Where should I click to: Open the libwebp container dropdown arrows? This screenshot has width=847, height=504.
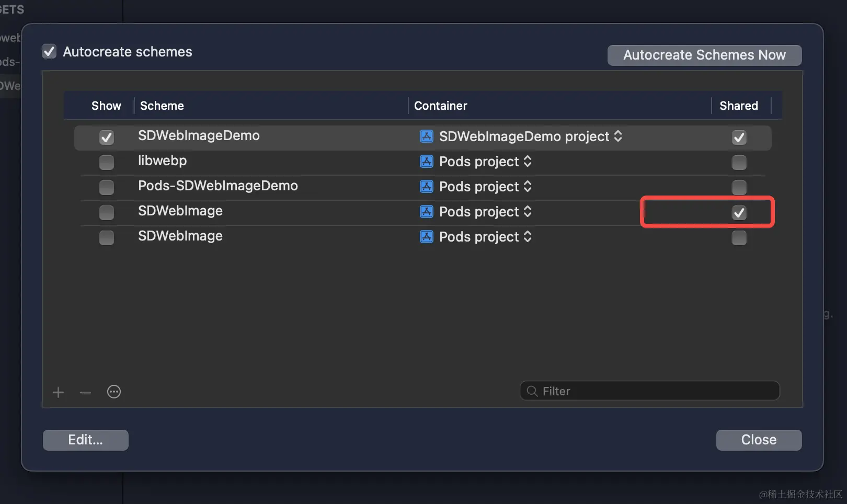tap(528, 162)
